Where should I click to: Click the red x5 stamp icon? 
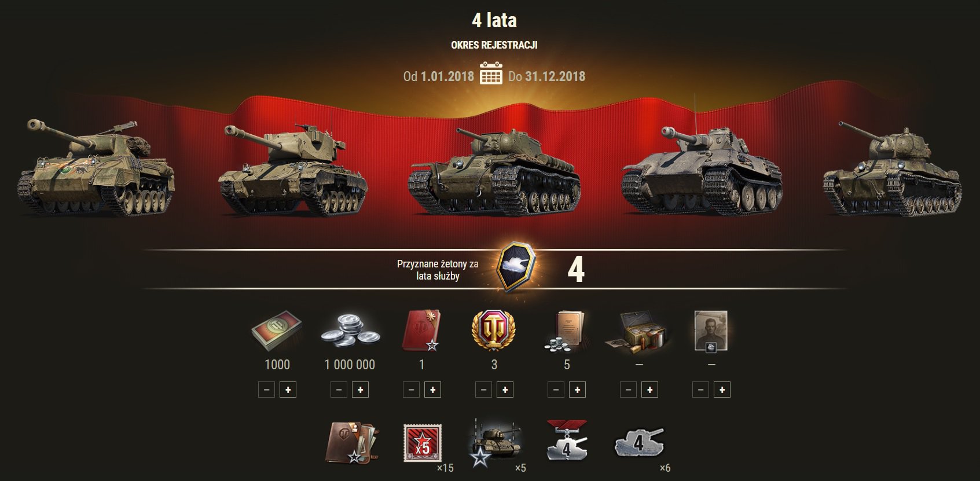click(423, 443)
